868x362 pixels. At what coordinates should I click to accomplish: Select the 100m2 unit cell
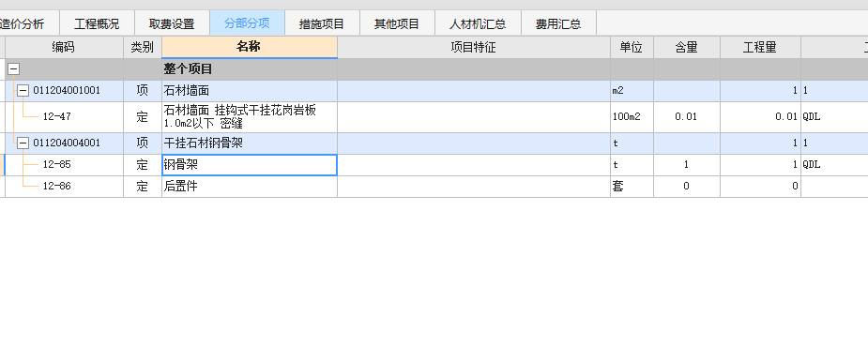pos(632,117)
